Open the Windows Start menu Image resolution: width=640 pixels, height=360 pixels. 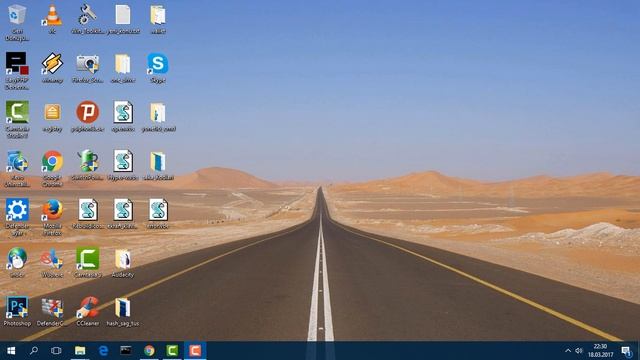click(x=11, y=351)
